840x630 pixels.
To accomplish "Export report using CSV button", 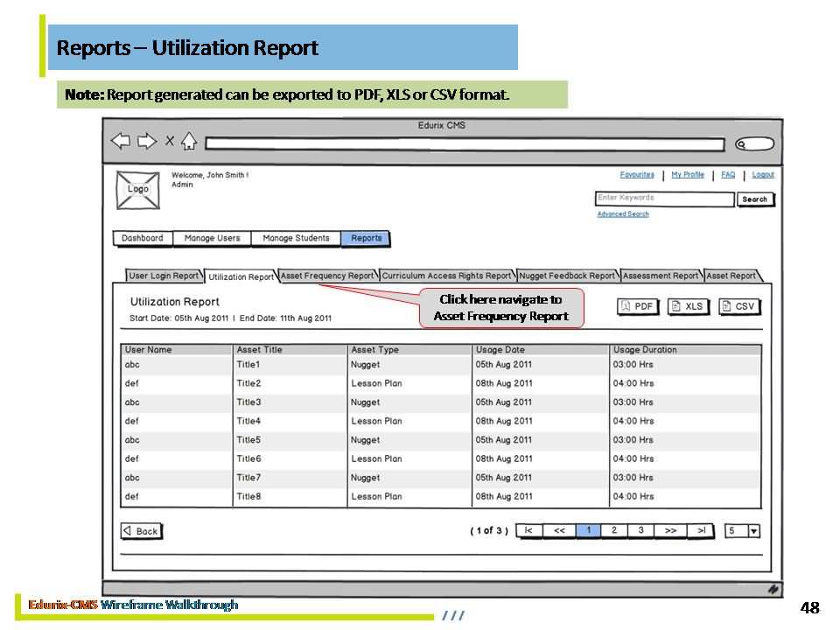I will tap(739, 306).
